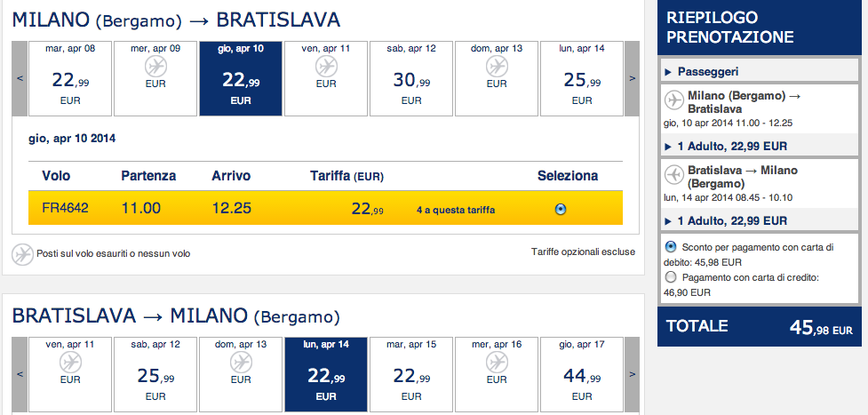Choose credit card payment option
The image size is (868, 415).
(x=670, y=277)
